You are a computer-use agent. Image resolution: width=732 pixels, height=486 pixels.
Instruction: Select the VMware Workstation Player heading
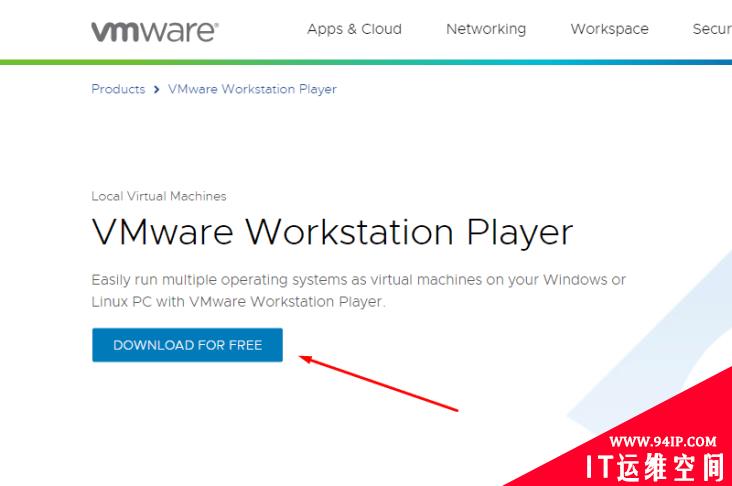332,232
